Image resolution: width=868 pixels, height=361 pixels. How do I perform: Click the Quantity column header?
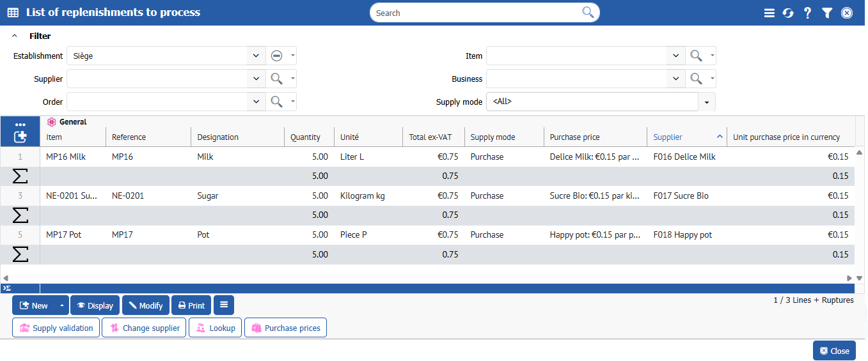coord(305,137)
